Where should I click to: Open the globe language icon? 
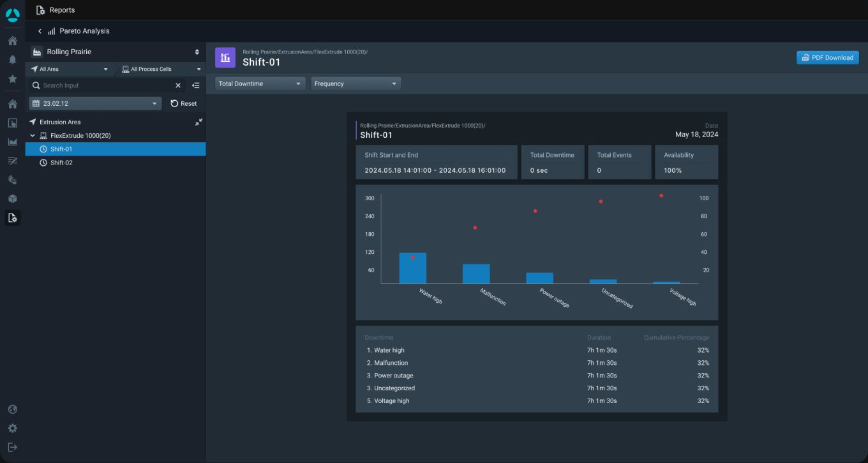click(12, 409)
